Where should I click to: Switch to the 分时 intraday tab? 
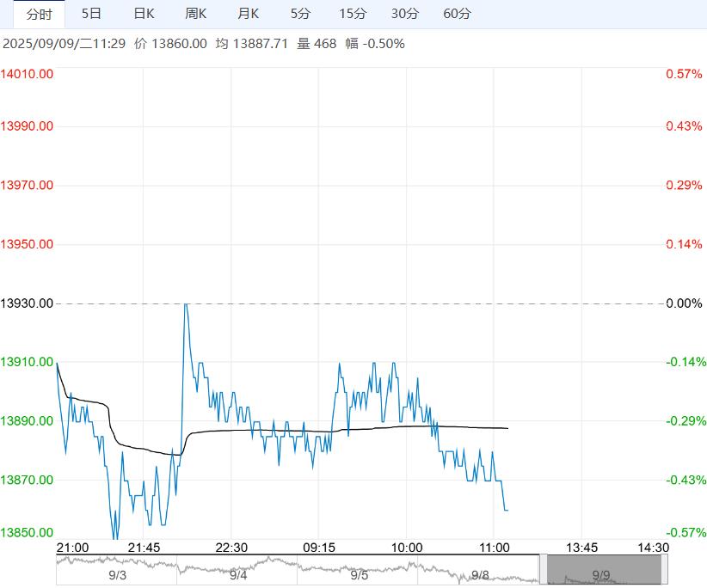pyautogui.click(x=39, y=14)
